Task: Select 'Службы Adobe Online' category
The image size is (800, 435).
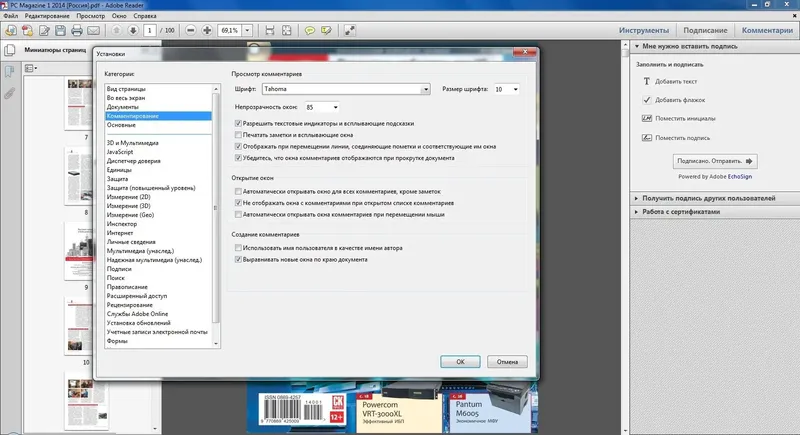Action: coord(137,314)
